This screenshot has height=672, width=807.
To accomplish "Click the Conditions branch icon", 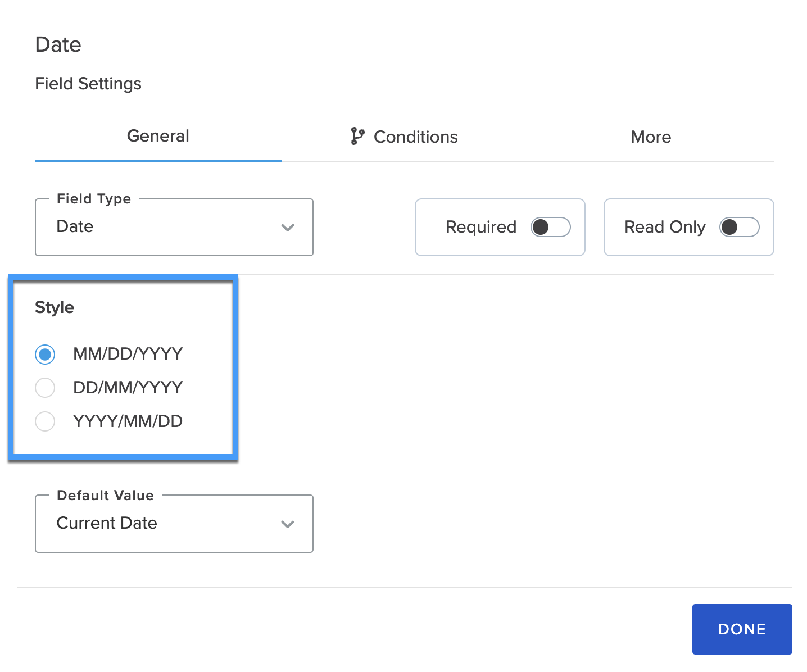I will coord(357,137).
